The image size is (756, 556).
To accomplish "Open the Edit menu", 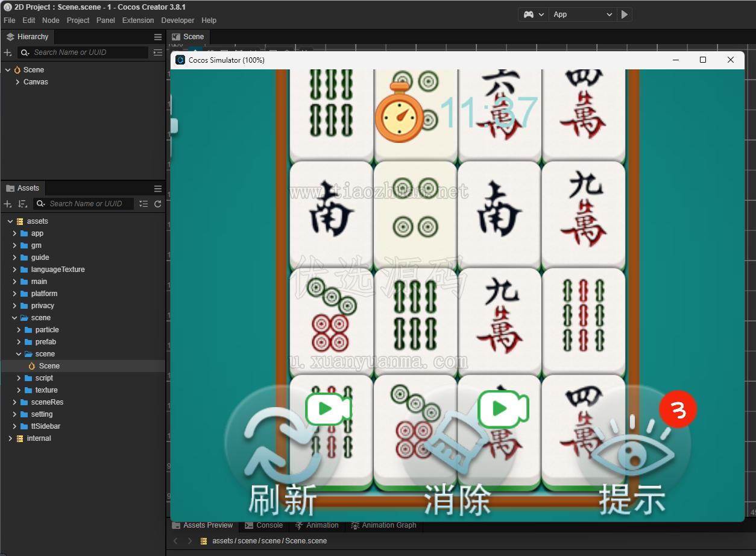I will 29,21.
